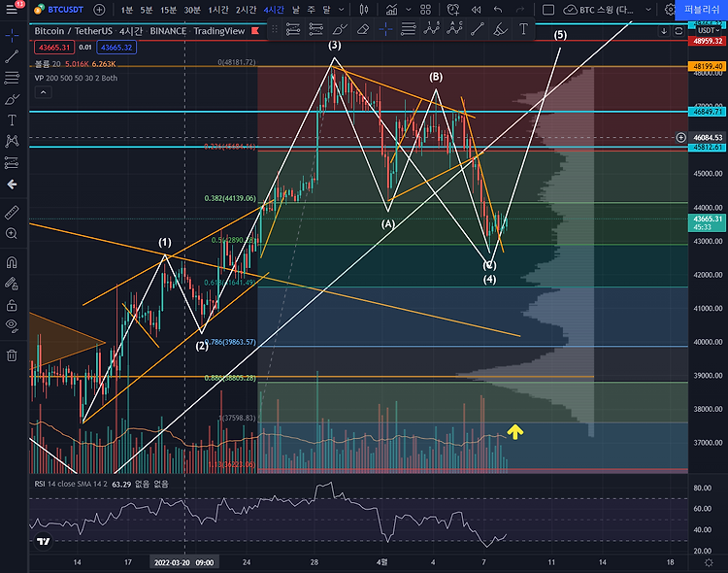Delete drawings with the trash icon
728x573 pixels.
[12, 355]
